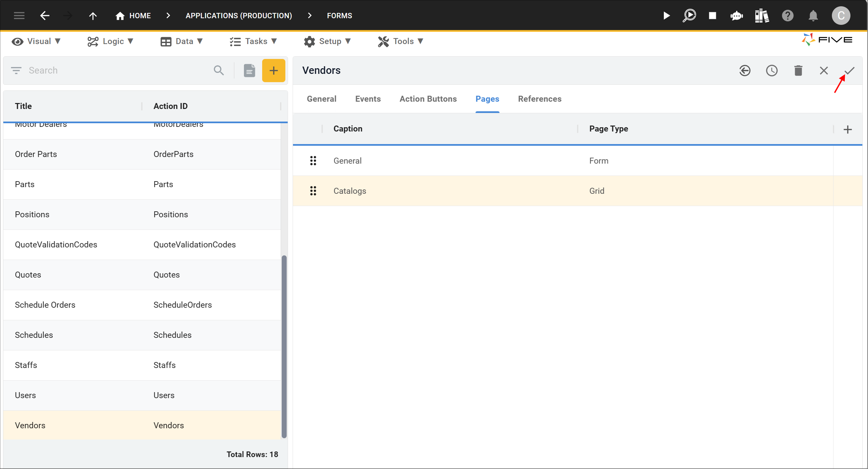Switch to the Action Buttons tab

pos(428,99)
